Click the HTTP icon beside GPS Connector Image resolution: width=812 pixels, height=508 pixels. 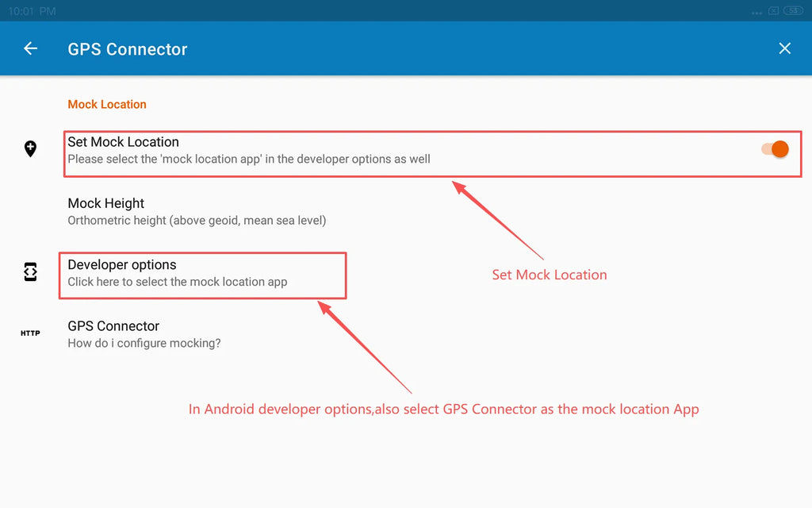coord(31,333)
